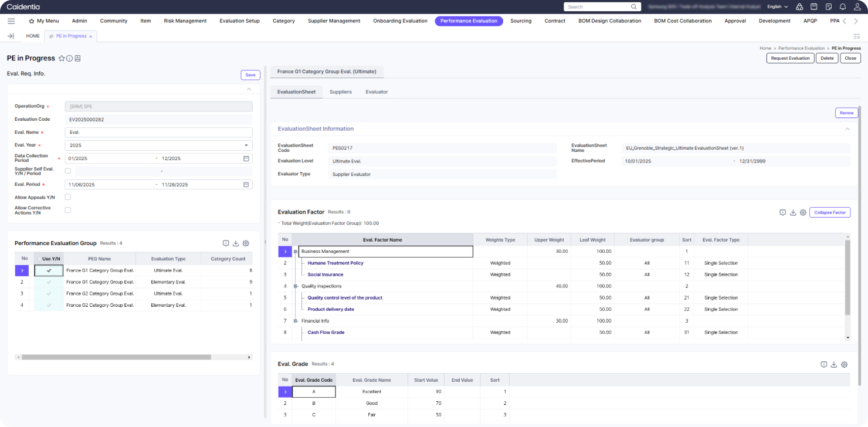
Task: Open the hamburger main menu
Action: (11, 21)
